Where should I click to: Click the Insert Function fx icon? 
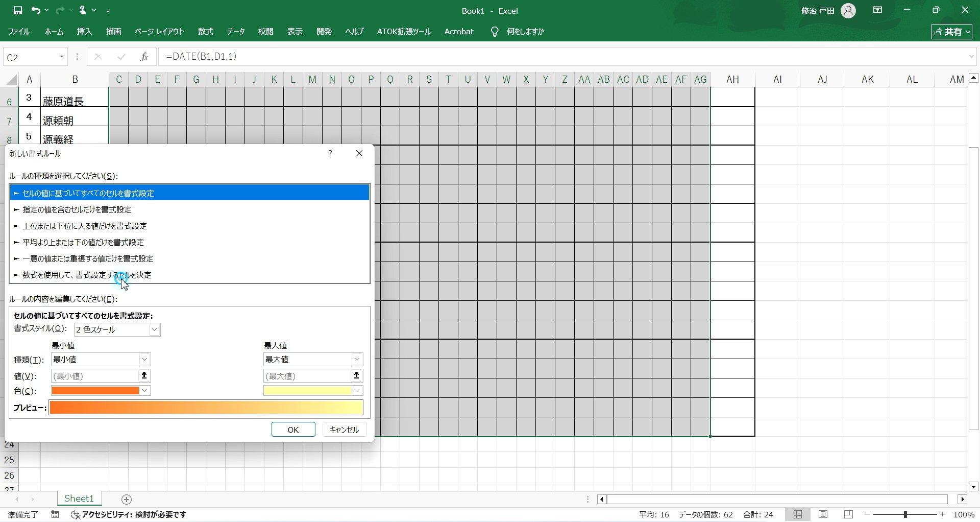(144, 57)
